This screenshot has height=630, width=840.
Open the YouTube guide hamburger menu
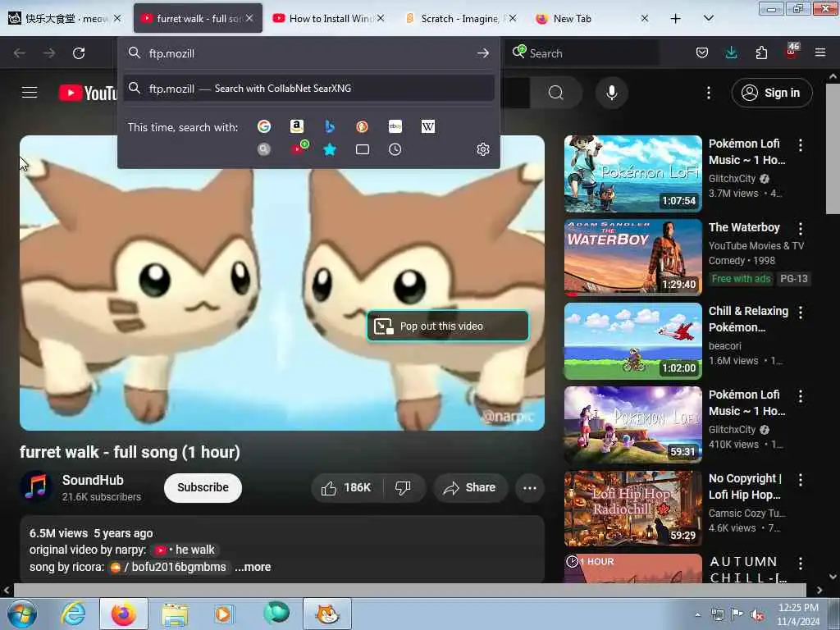click(30, 93)
